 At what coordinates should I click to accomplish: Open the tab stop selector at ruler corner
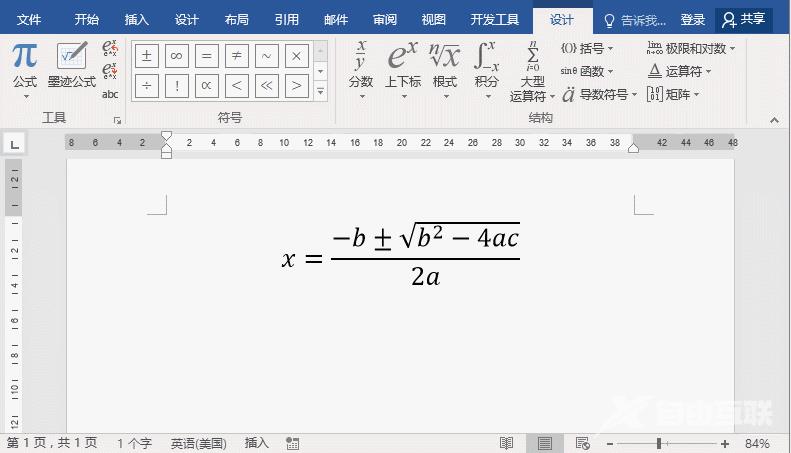pos(14,144)
